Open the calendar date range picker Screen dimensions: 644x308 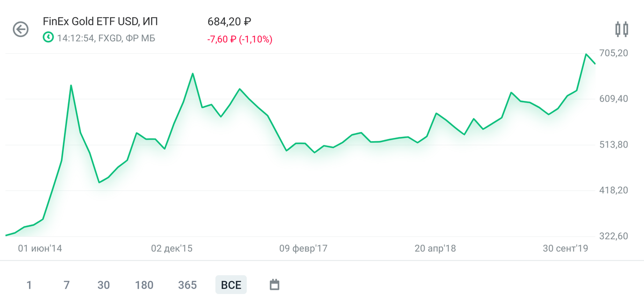(x=274, y=284)
